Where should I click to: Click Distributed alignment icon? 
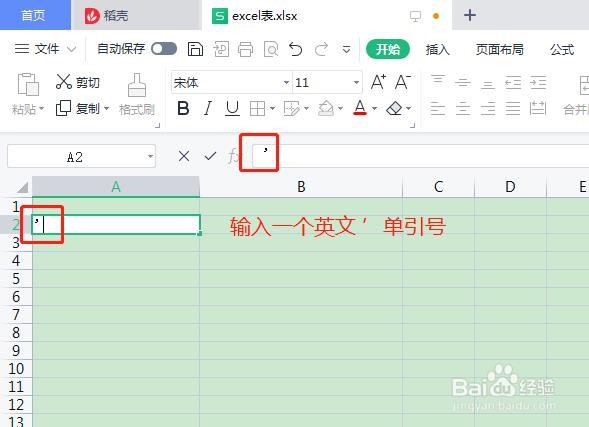pyautogui.click(x=538, y=109)
